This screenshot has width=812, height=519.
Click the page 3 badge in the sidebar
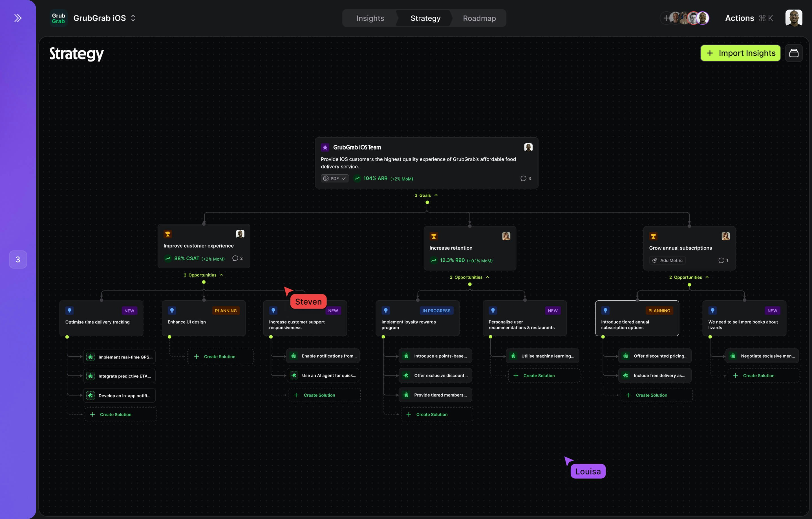17,259
